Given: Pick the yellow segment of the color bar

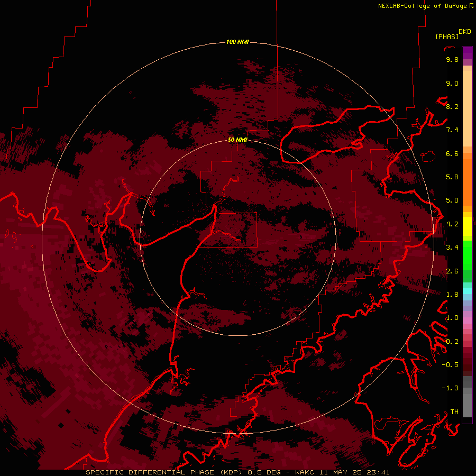Looking at the screenshot, I should [x=467, y=226].
